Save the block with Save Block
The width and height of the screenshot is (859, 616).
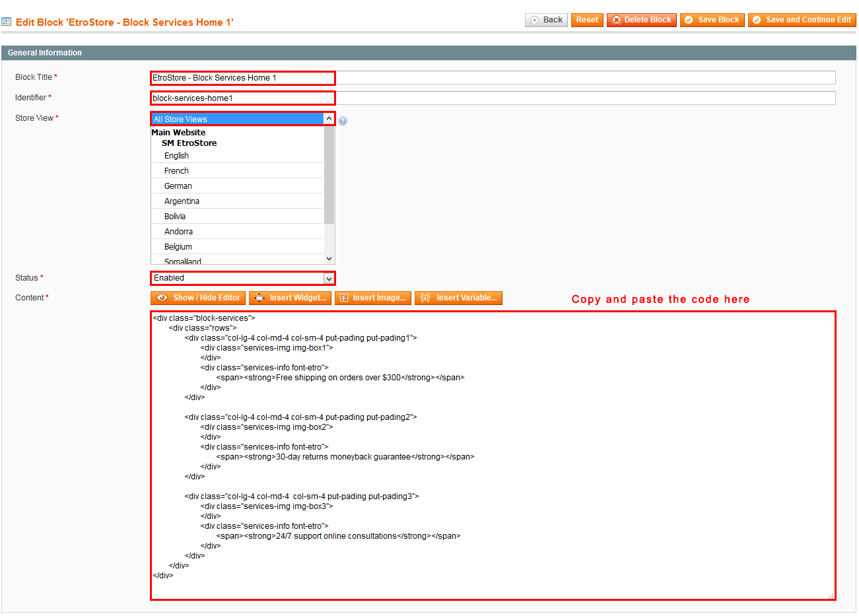point(712,20)
